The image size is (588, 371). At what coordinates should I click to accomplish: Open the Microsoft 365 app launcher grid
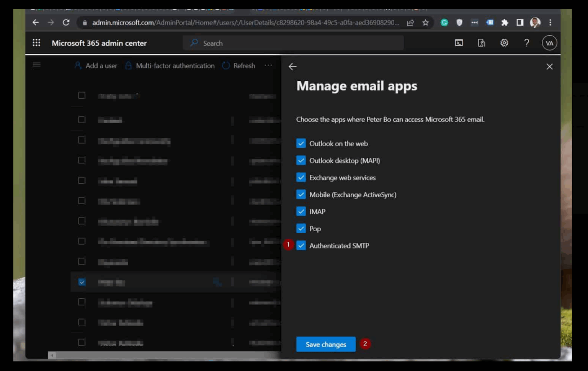[x=36, y=43]
